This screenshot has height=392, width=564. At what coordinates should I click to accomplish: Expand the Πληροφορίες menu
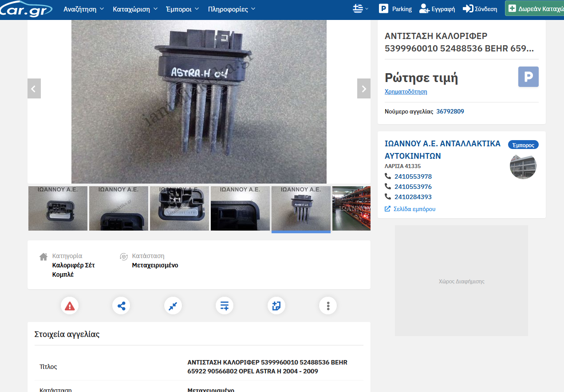[x=232, y=9]
